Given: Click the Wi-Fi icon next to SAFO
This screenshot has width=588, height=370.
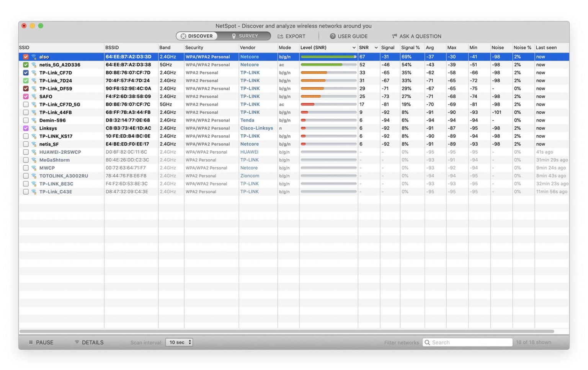Looking at the screenshot, I should [x=33, y=96].
